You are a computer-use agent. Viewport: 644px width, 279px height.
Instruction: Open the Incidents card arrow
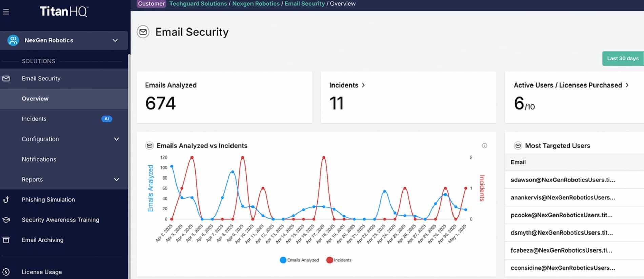tap(363, 85)
